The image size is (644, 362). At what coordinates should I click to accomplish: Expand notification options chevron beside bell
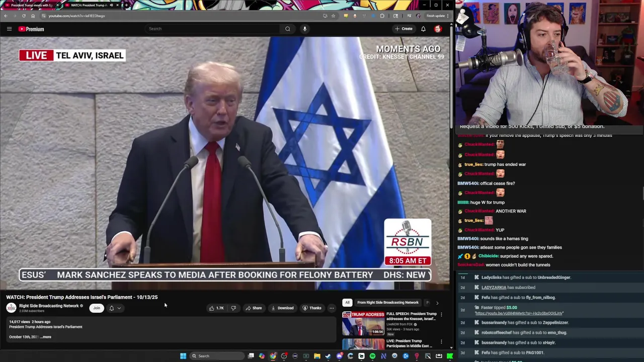119,308
